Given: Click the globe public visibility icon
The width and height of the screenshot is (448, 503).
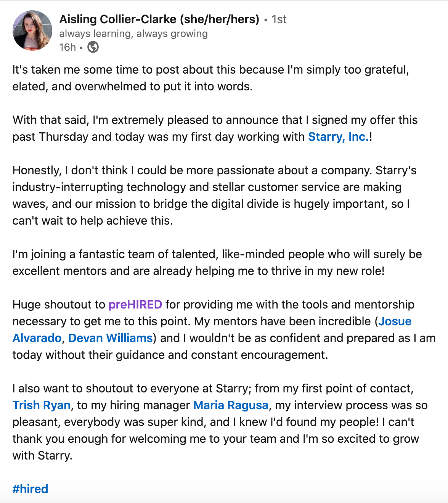Looking at the screenshot, I should point(93,47).
